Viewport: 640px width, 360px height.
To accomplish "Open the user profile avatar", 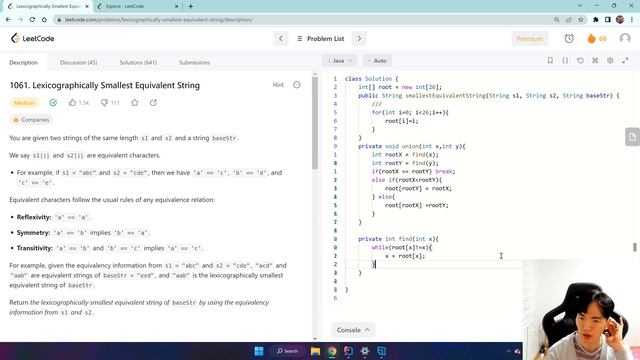I will [x=624, y=38].
